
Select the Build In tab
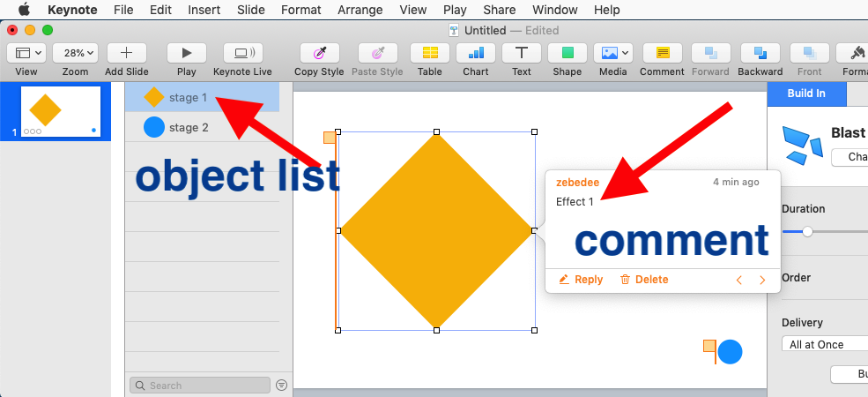(x=806, y=94)
